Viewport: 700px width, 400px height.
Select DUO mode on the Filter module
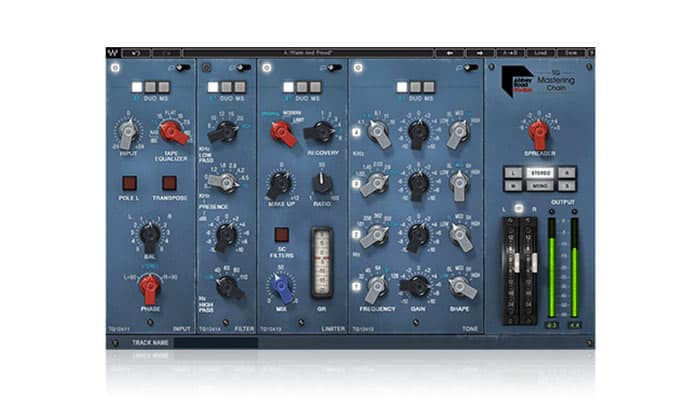pos(226,87)
